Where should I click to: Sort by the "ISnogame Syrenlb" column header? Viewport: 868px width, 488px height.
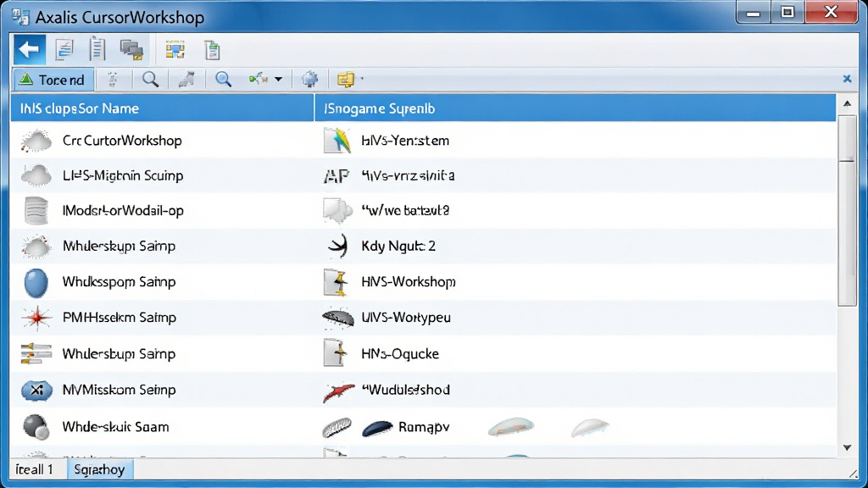(576, 108)
